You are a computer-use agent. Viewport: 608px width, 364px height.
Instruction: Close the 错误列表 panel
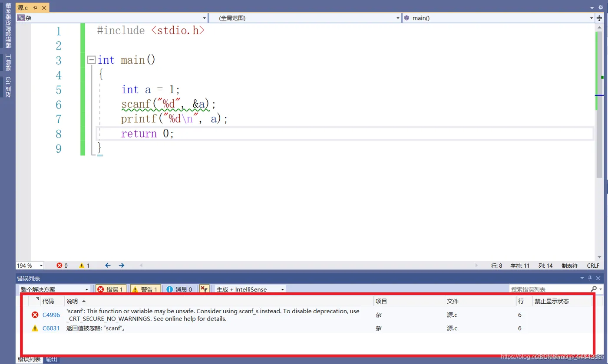pos(598,278)
